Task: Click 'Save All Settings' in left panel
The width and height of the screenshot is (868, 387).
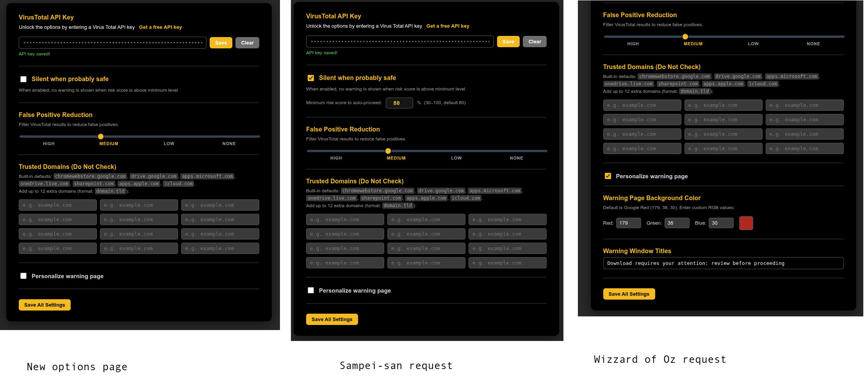Action: pos(45,305)
